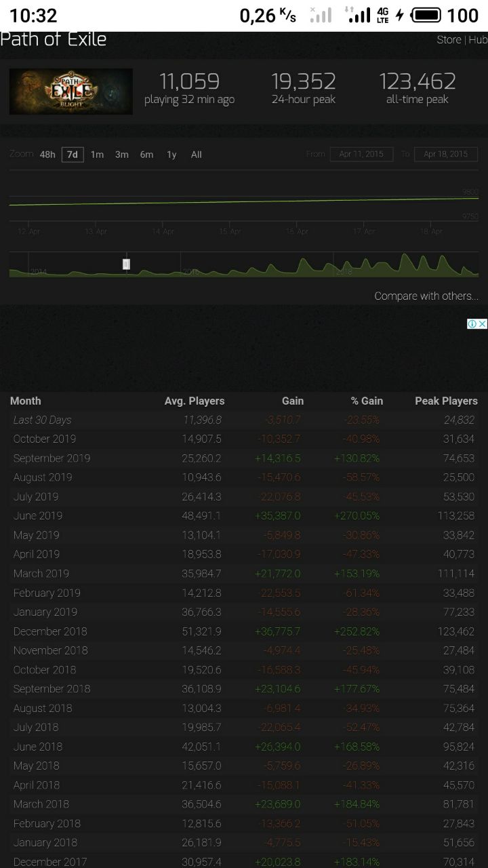Open the ad info icon
This screenshot has height=868, width=488.
(472, 324)
